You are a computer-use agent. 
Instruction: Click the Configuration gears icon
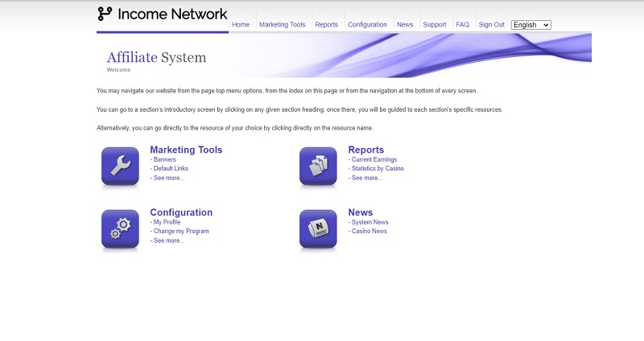120,229
